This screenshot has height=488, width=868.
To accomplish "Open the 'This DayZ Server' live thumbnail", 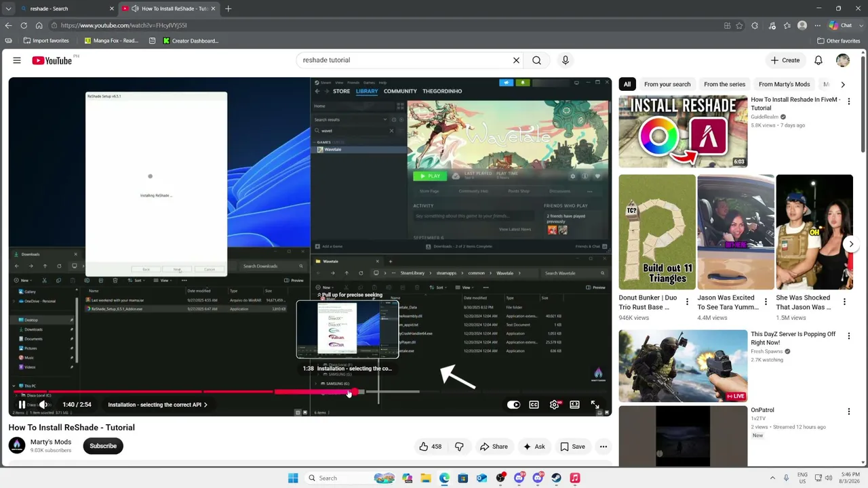I will point(683,366).
